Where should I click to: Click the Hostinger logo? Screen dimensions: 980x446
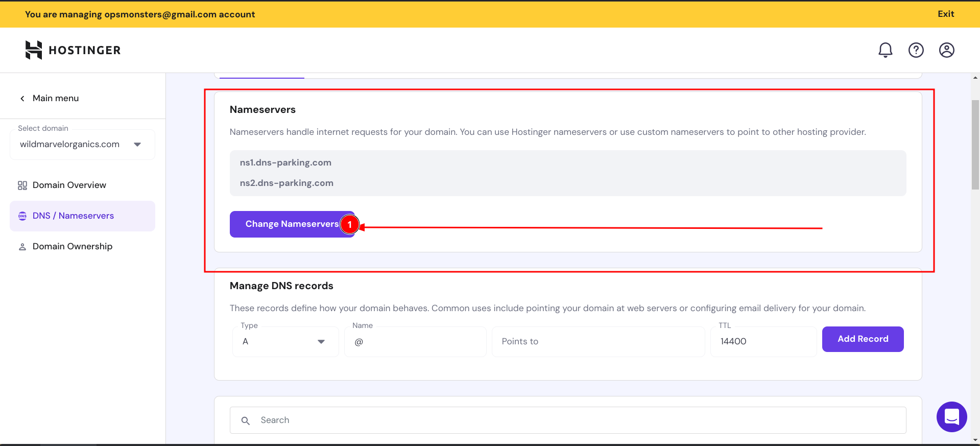[73, 50]
